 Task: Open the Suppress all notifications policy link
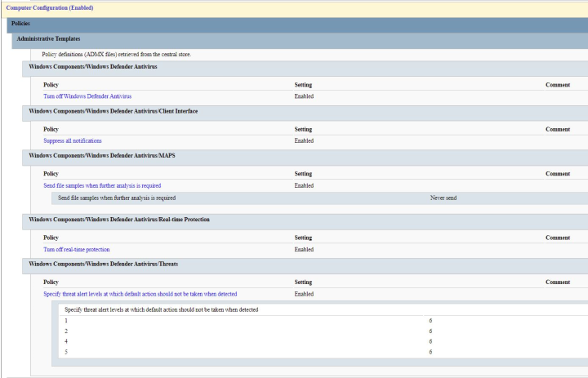(73, 141)
